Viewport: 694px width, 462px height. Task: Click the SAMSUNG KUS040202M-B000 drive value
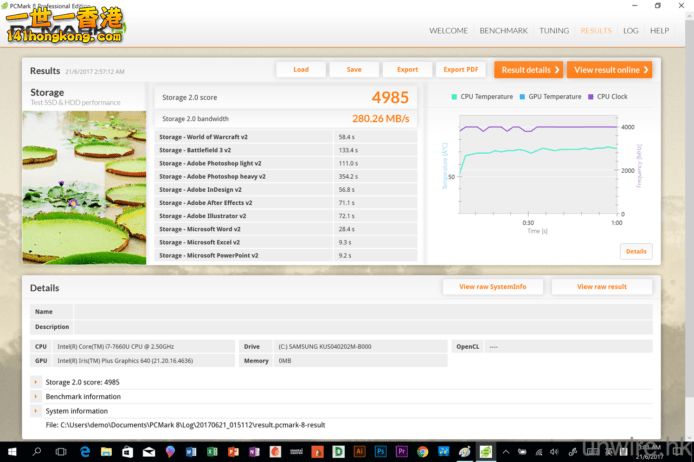tap(325, 346)
